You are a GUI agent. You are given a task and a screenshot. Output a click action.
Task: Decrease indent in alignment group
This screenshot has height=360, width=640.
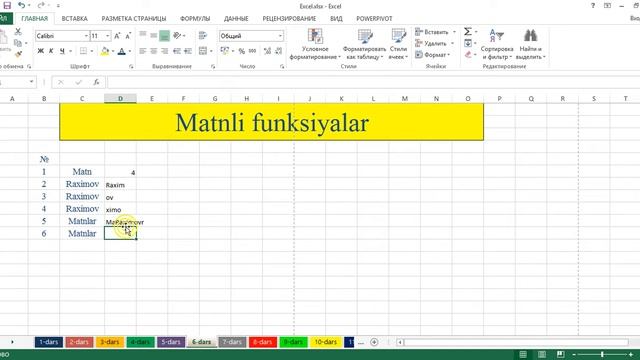(x=177, y=51)
